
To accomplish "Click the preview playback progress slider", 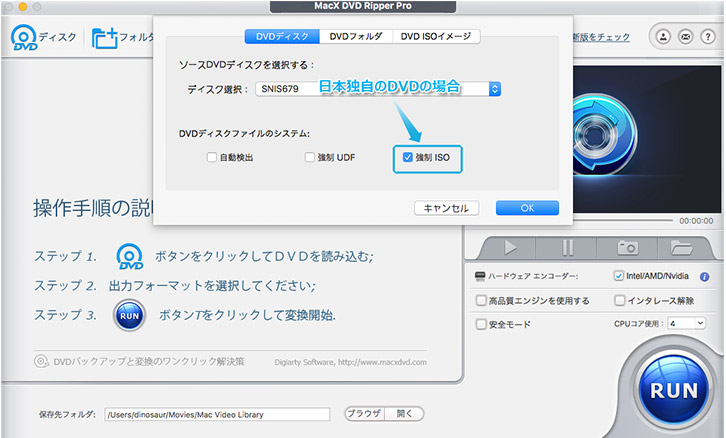I will (623, 220).
